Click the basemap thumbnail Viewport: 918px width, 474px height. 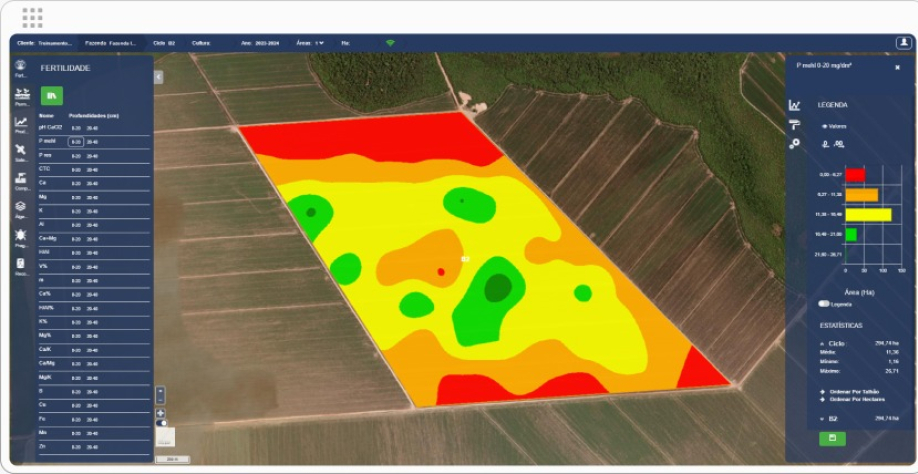click(165, 437)
